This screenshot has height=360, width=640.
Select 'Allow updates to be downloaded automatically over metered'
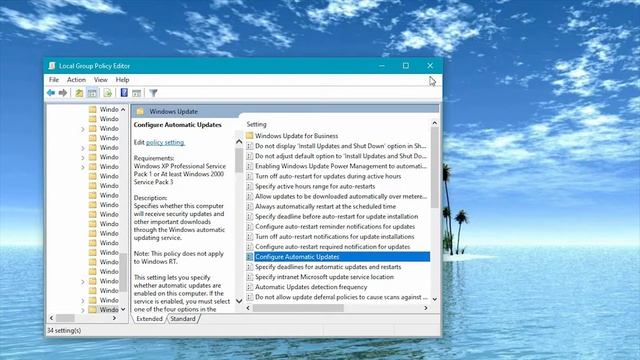coord(340,196)
